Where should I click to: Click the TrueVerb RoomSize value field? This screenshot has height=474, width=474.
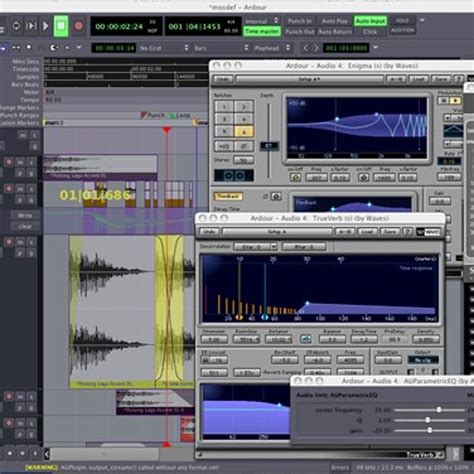point(246,340)
